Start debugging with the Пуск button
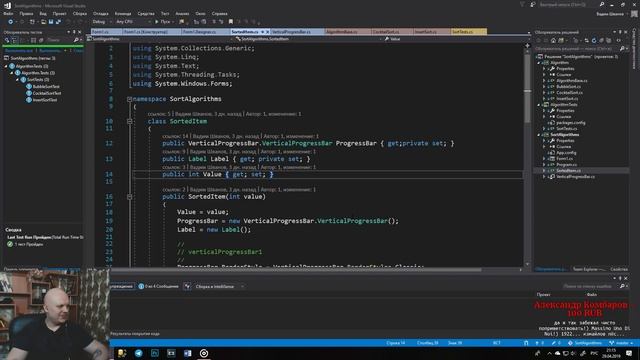The width and height of the screenshot is (640, 360). pyautogui.click(x=162, y=22)
